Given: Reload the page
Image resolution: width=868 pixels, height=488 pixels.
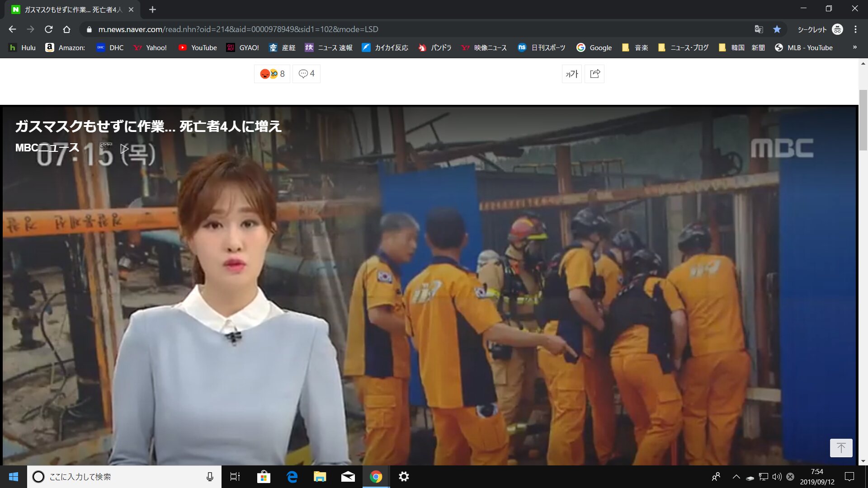Looking at the screenshot, I should (x=49, y=29).
